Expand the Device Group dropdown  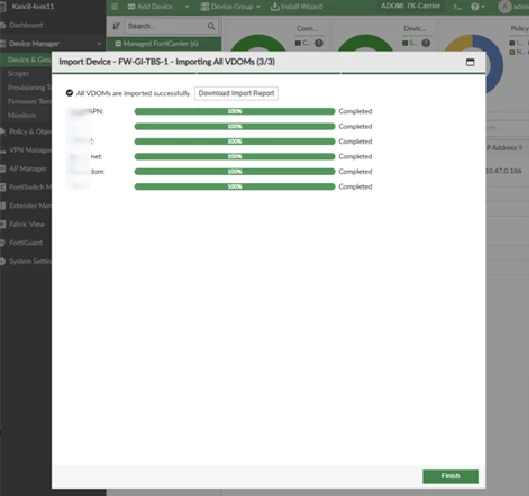point(230,6)
